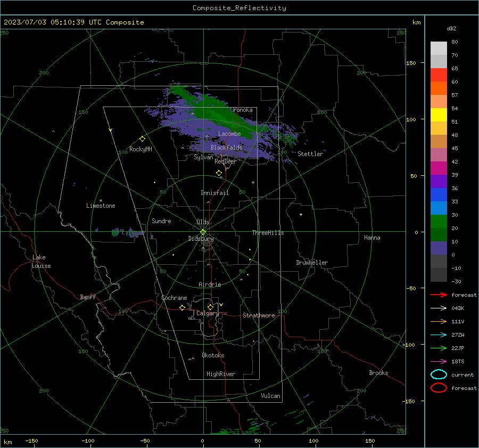The height and width of the screenshot is (448, 479).
Task: Click the Cochrane town label
Action: coord(174,298)
